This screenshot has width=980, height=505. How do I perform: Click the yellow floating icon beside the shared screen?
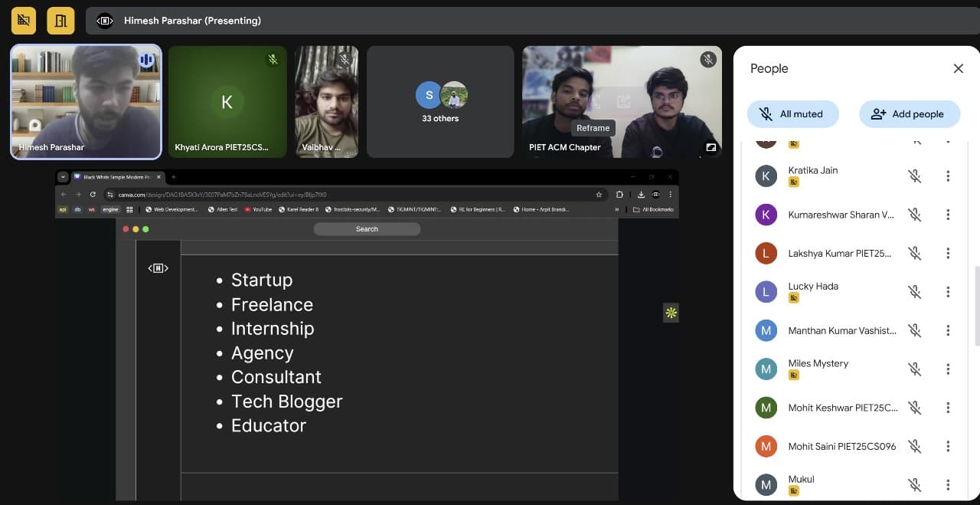671,313
